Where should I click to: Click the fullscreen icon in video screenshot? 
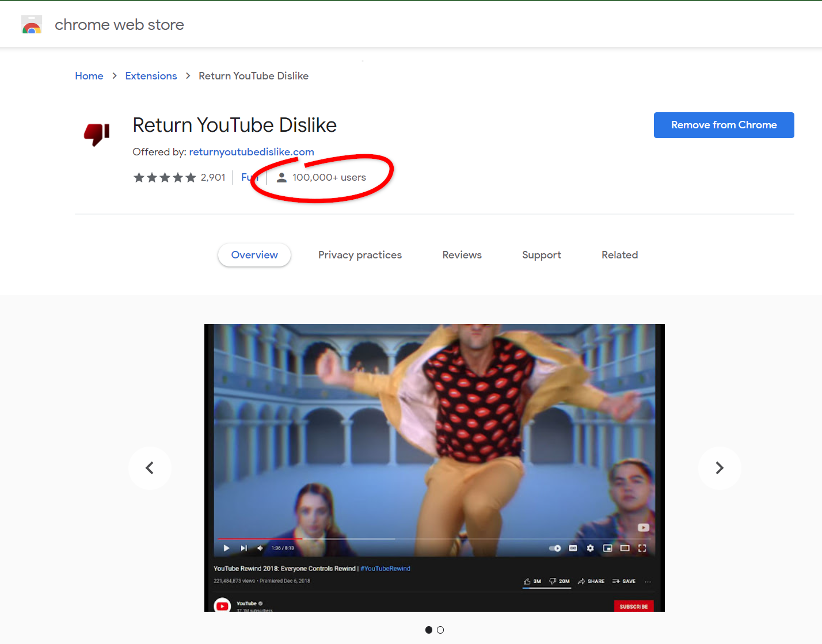(x=642, y=548)
